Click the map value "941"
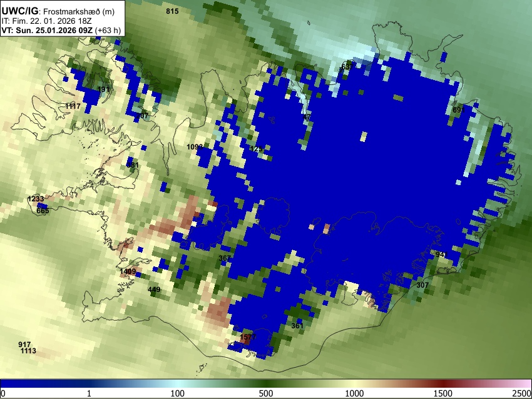 point(442,255)
